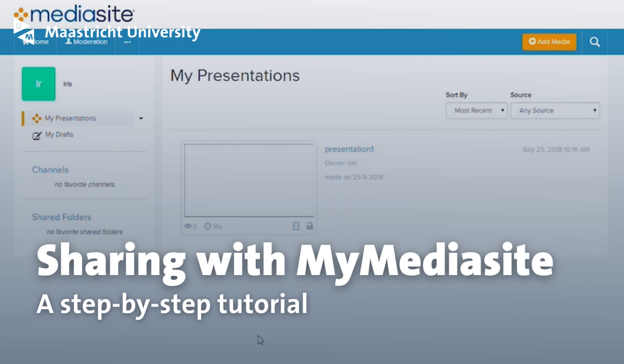Open the Sort By Most Recent dropdown
Screen dimensions: 624x364
coord(476,111)
